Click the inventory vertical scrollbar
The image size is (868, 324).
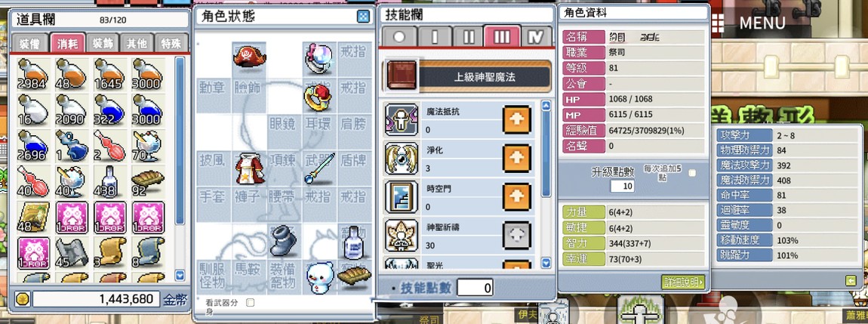tap(180, 140)
